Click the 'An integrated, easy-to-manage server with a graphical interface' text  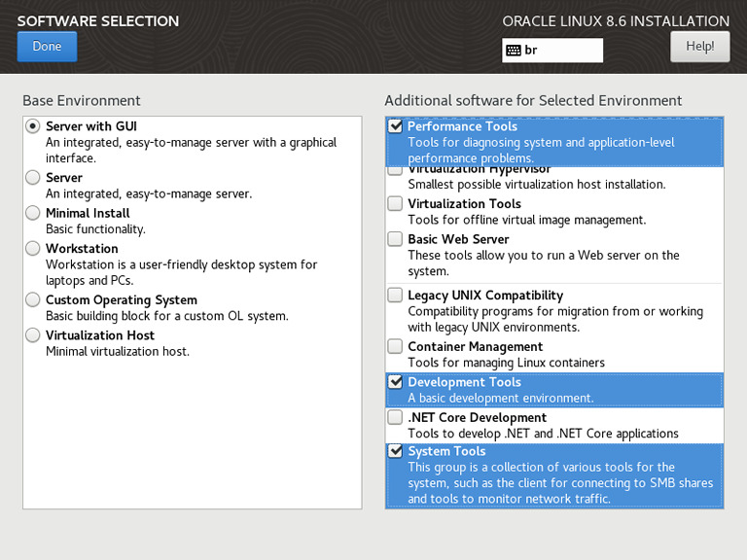[191, 150]
